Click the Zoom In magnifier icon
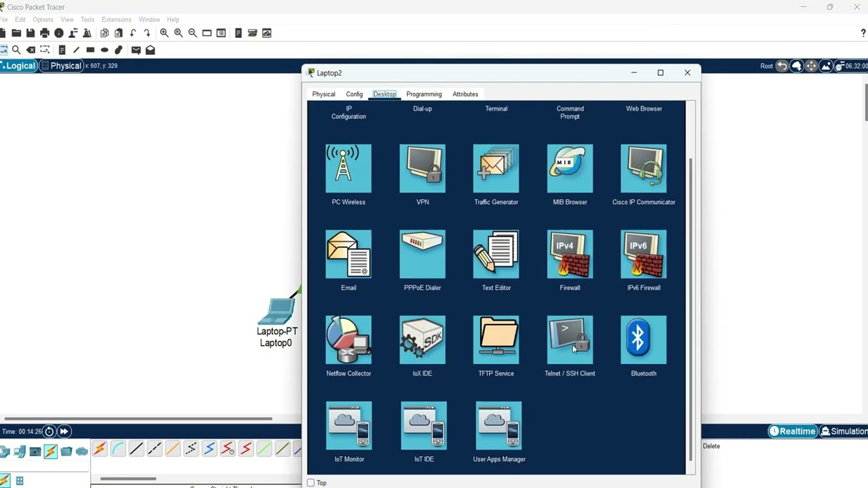The image size is (868, 488). point(164,33)
